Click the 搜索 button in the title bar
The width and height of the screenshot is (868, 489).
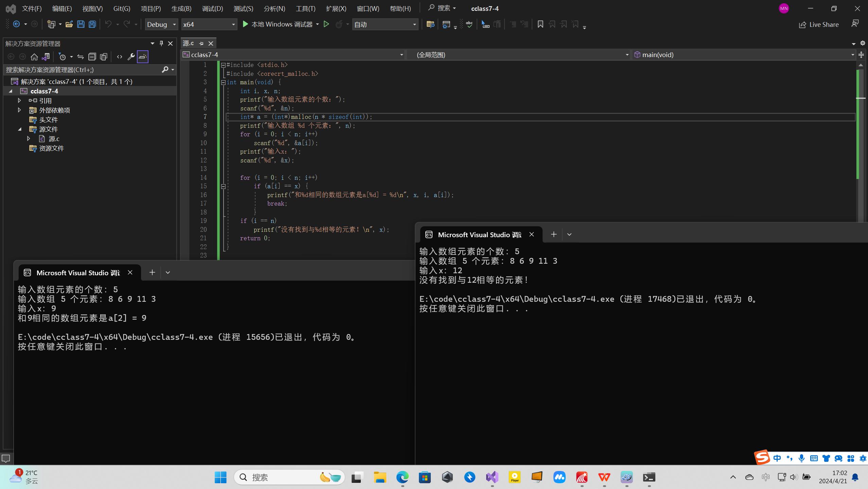[442, 8]
